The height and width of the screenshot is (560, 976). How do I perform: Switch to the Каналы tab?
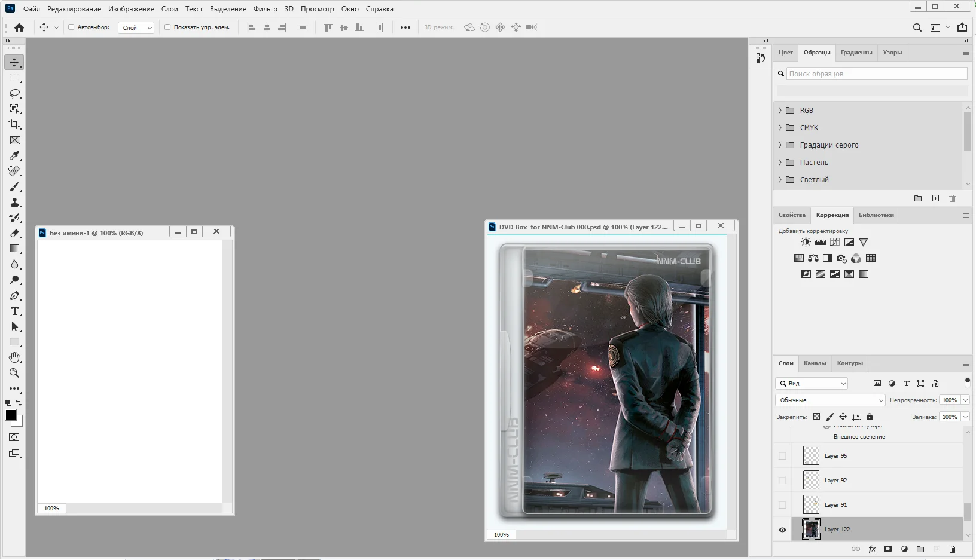point(815,363)
